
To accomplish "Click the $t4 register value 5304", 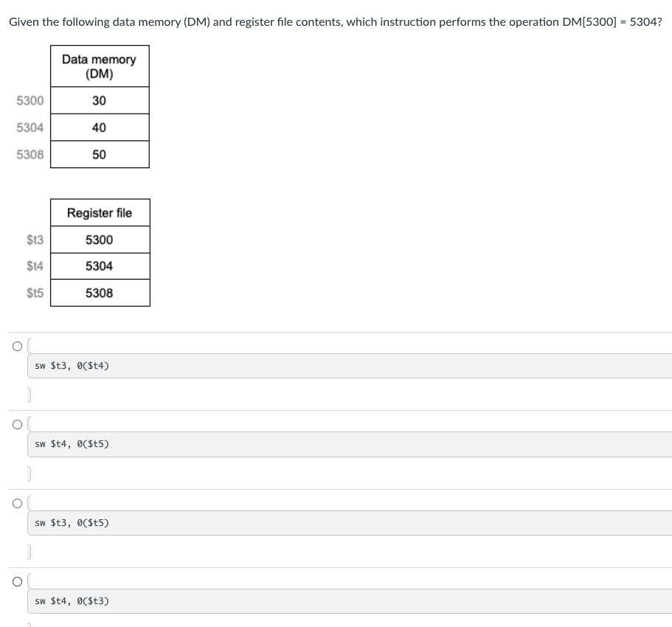I will pyautogui.click(x=100, y=266).
